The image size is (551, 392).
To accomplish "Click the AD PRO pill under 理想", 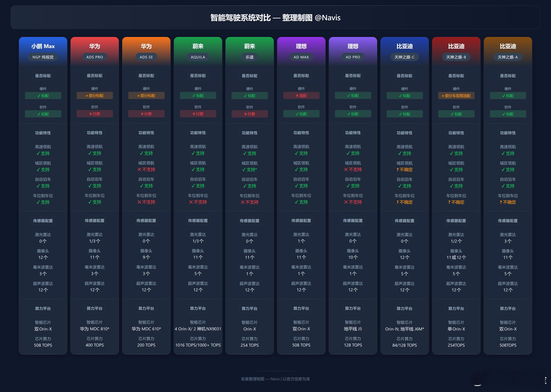I will pos(353,57).
